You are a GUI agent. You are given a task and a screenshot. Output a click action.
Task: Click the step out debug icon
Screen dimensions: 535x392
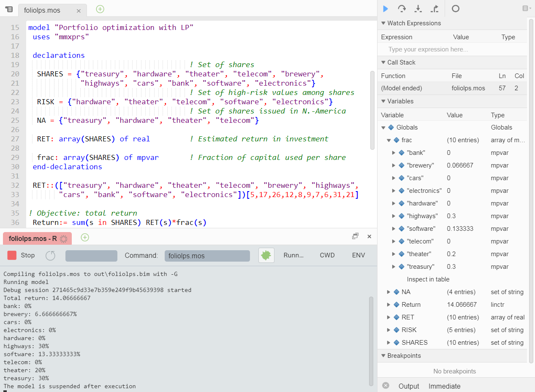pyautogui.click(x=435, y=8)
